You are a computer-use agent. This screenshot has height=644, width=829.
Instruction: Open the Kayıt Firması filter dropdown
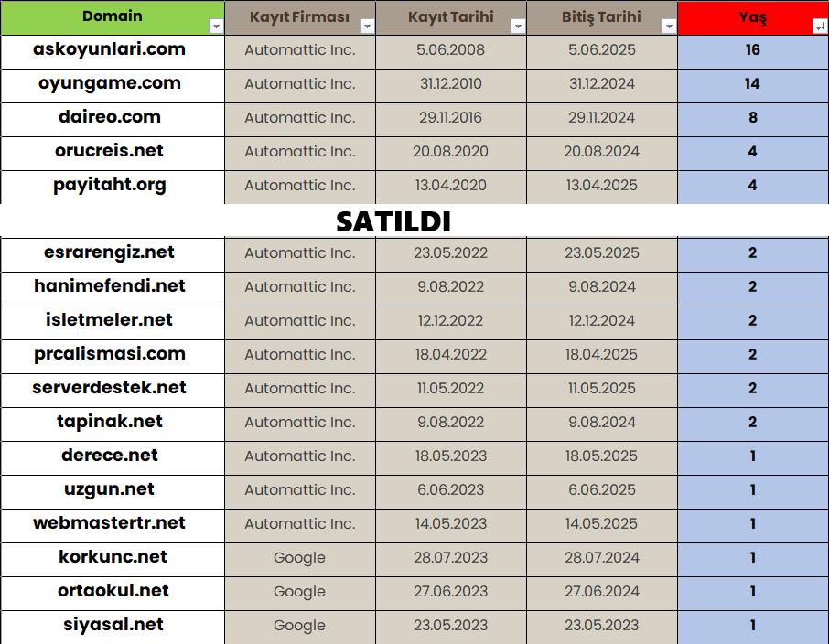[x=367, y=26]
